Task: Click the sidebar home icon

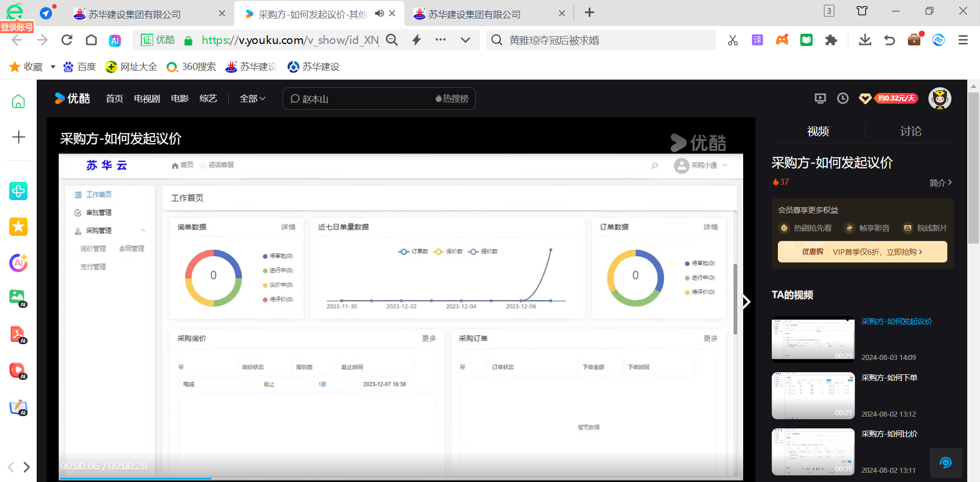Action: pos(18,102)
